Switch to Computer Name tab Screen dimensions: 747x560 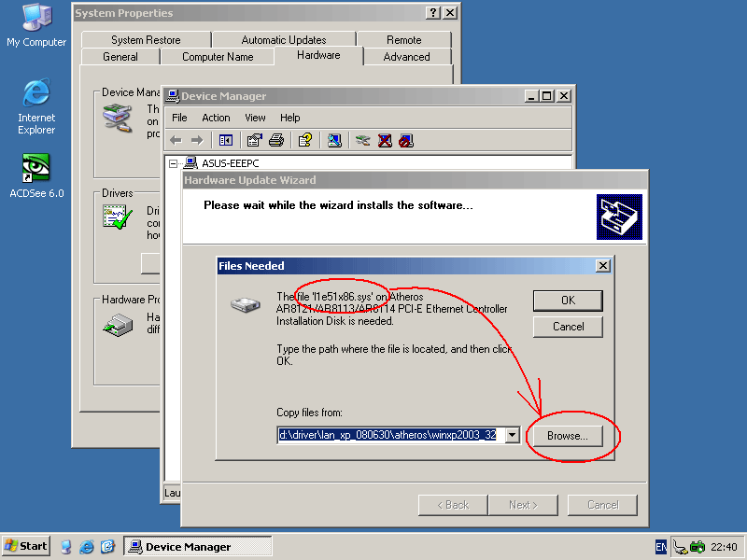coord(218,57)
